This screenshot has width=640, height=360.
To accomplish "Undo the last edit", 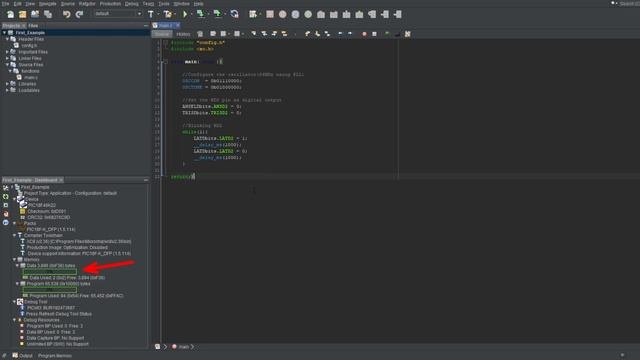I will point(67,14).
